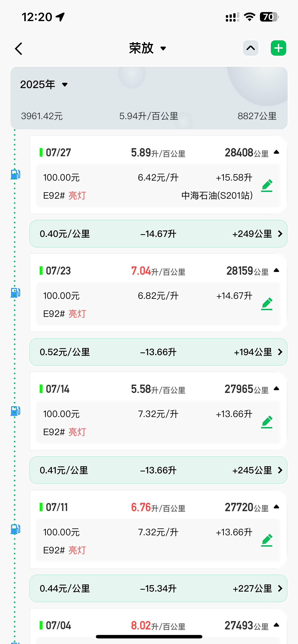Edit the 07/14 refuel record
298x644 pixels.
(x=267, y=422)
